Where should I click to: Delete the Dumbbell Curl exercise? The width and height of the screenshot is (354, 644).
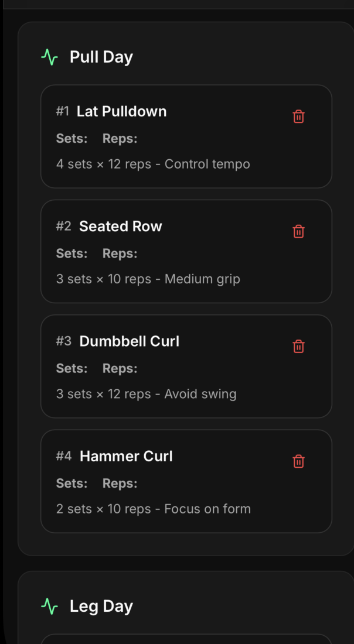298,346
